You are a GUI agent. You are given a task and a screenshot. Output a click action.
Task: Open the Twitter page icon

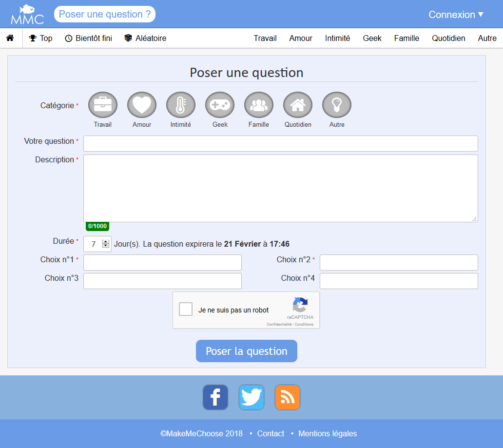(x=251, y=397)
